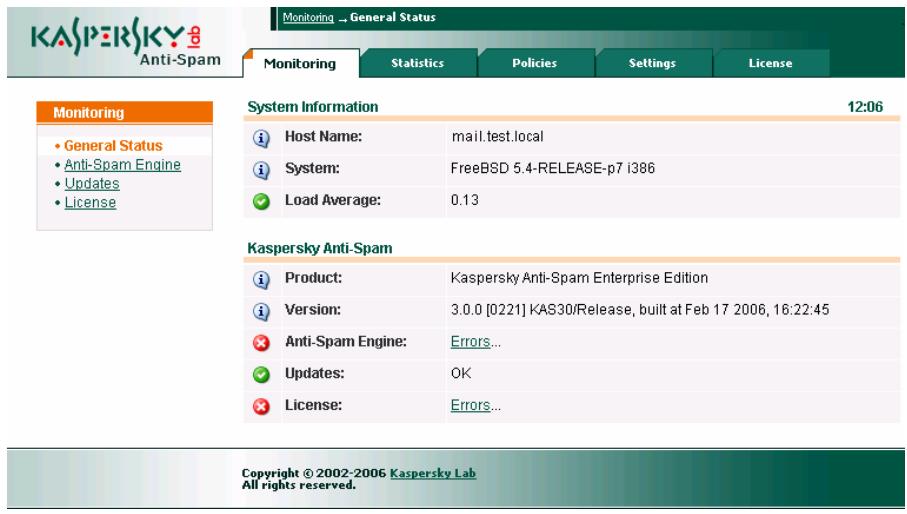Open the Policies tab

534,63
